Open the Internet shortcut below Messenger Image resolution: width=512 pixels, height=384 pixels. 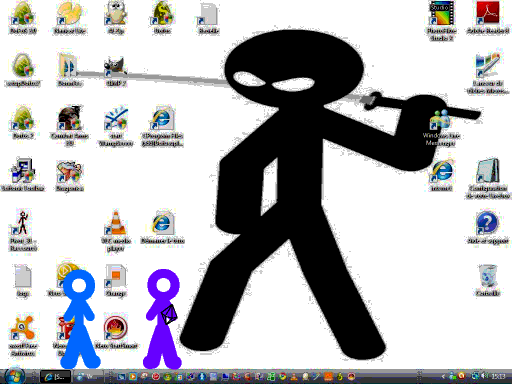[x=442, y=176]
